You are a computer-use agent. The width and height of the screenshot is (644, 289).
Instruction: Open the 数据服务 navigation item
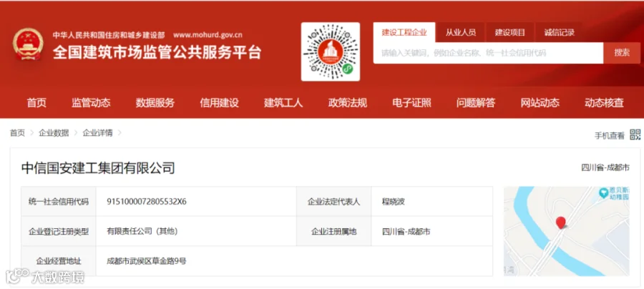pyautogui.click(x=155, y=102)
